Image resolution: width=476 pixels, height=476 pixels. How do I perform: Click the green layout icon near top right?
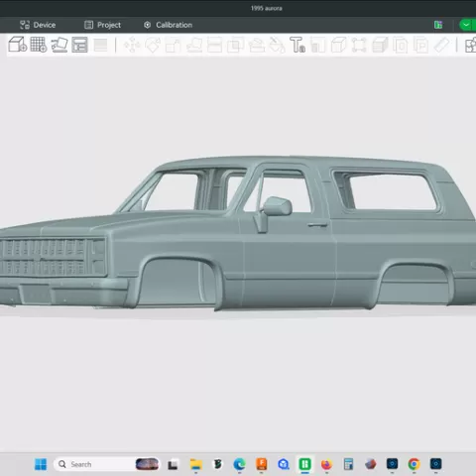pyautogui.click(x=438, y=25)
